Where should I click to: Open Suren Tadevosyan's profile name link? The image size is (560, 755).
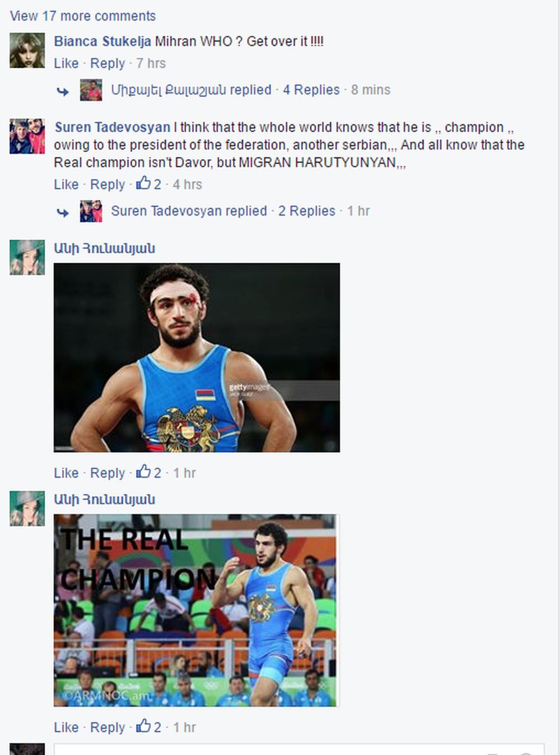click(x=112, y=127)
